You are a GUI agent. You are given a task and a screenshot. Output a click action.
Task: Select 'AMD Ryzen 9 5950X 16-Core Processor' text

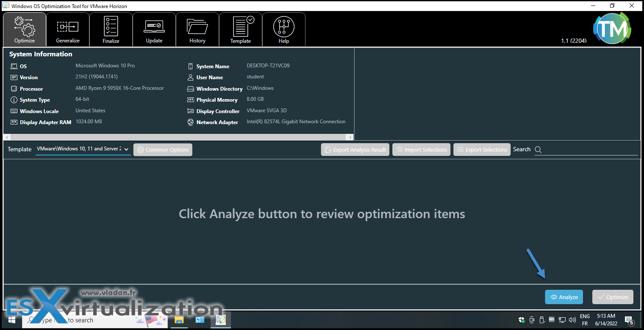coord(119,88)
